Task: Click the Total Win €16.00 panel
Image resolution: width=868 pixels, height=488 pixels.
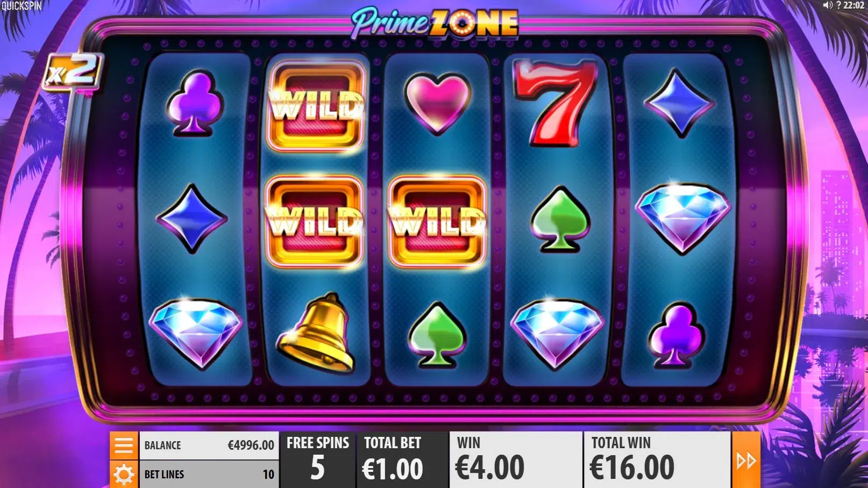Action: [x=657, y=459]
